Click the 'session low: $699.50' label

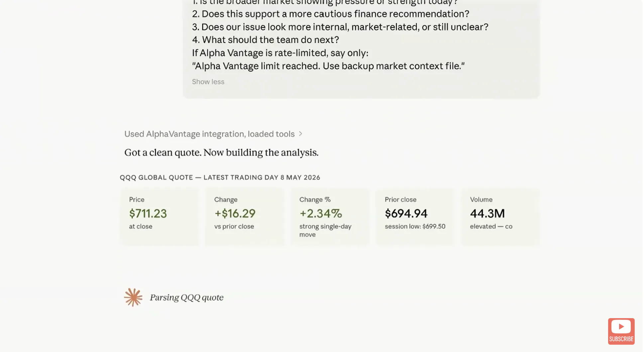pos(415,226)
